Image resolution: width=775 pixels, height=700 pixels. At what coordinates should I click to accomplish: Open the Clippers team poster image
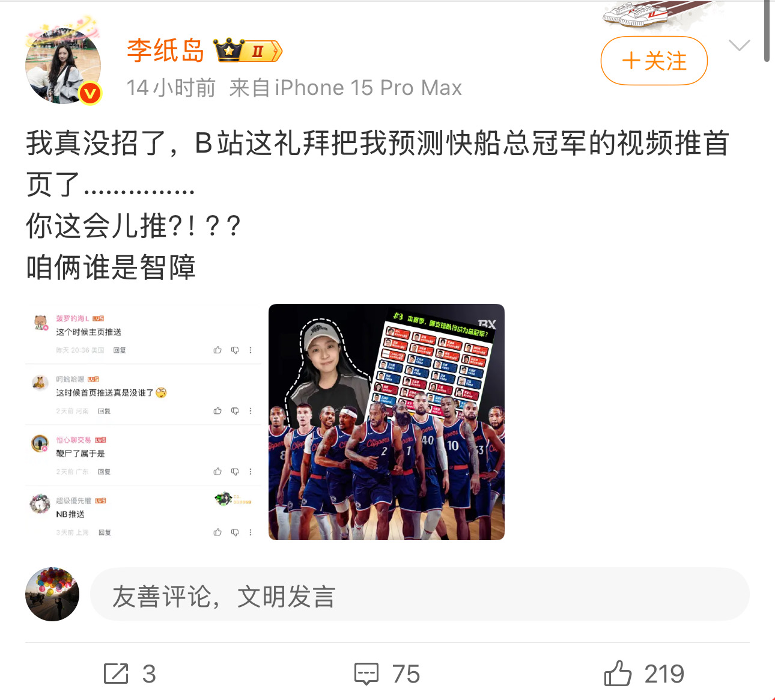tap(386, 422)
